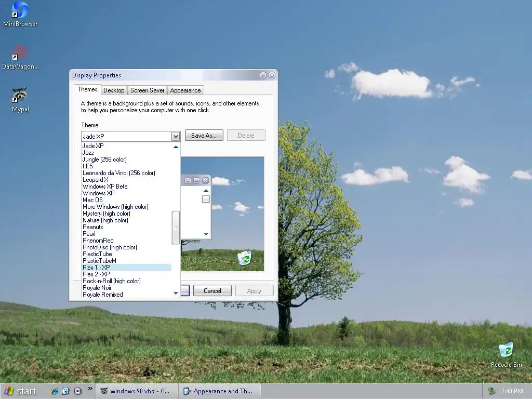Click the Delete theme button
532x399 pixels.
click(246, 136)
